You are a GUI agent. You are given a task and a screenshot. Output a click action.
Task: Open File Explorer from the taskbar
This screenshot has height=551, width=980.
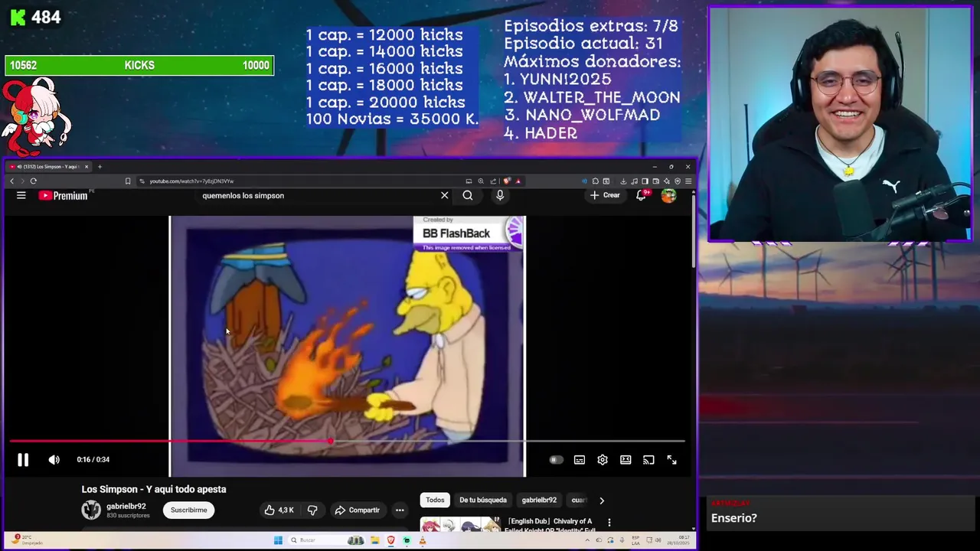click(375, 540)
